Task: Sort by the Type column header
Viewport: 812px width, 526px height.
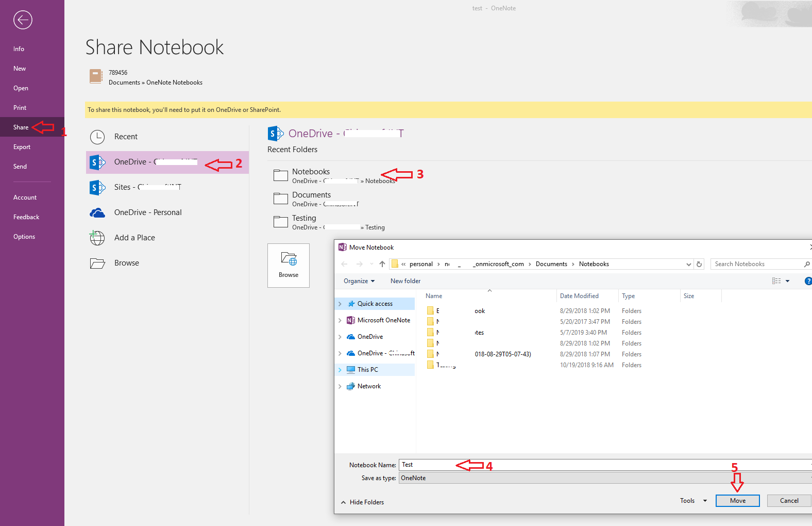Action: click(x=649, y=296)
